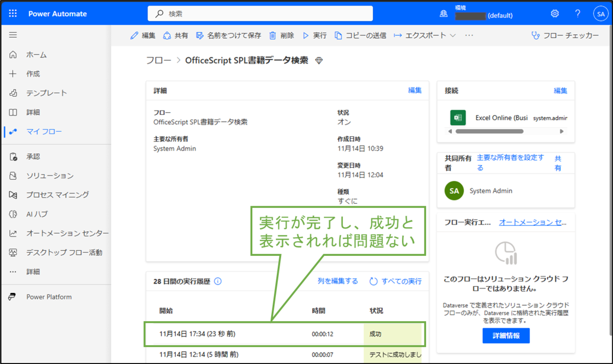This screenshot has height=364, width=613.
Task: Open the settings gear icon
Action: point(555,14)
